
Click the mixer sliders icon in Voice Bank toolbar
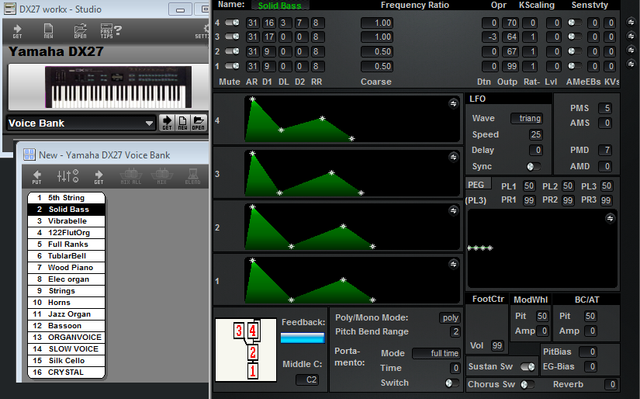point(68,176)
